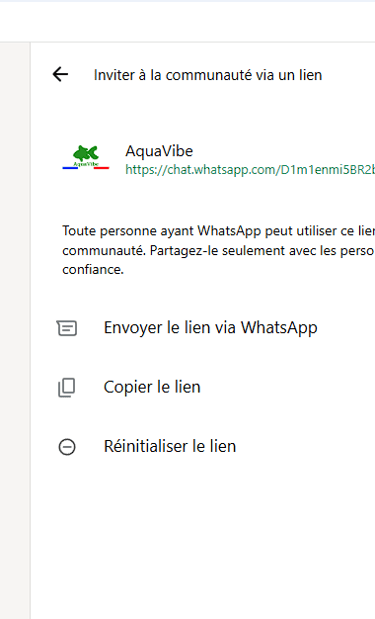Click the blue line under the AquaVibe logo

(70, 168)
